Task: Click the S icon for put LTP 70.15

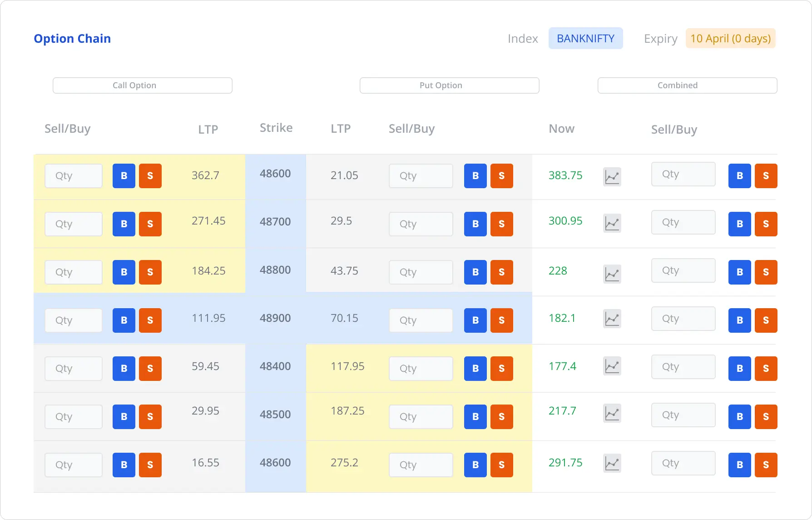Action: coord(502,320)
